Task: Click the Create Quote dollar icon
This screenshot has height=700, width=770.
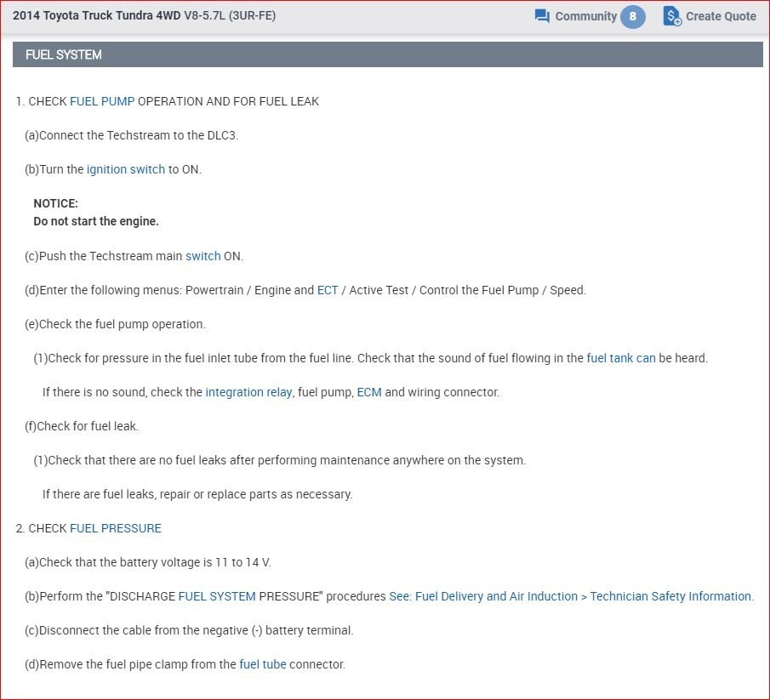Action: (x=672, y=16)
